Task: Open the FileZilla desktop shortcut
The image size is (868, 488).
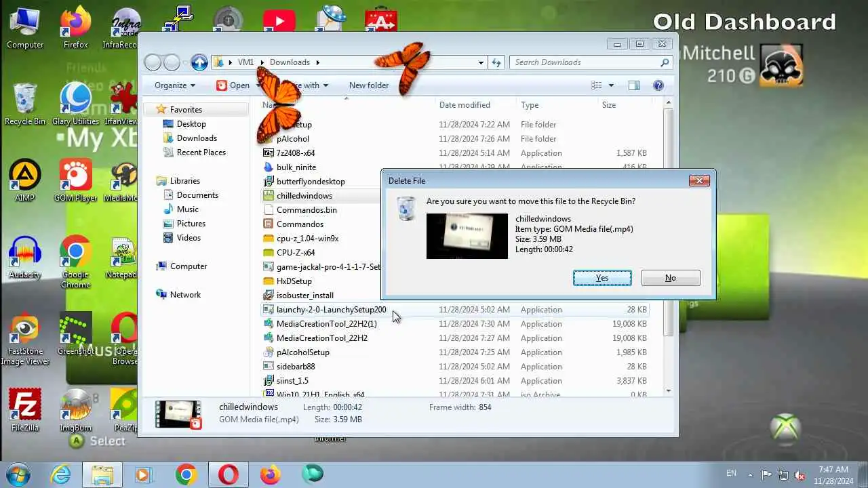Action: coord(25,410)
